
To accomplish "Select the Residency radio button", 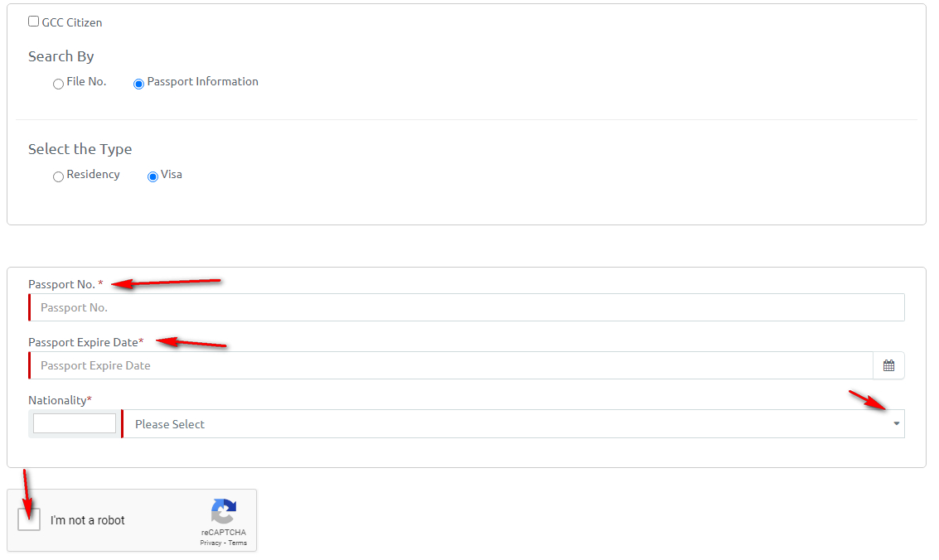I will click(x=58, y=176).
